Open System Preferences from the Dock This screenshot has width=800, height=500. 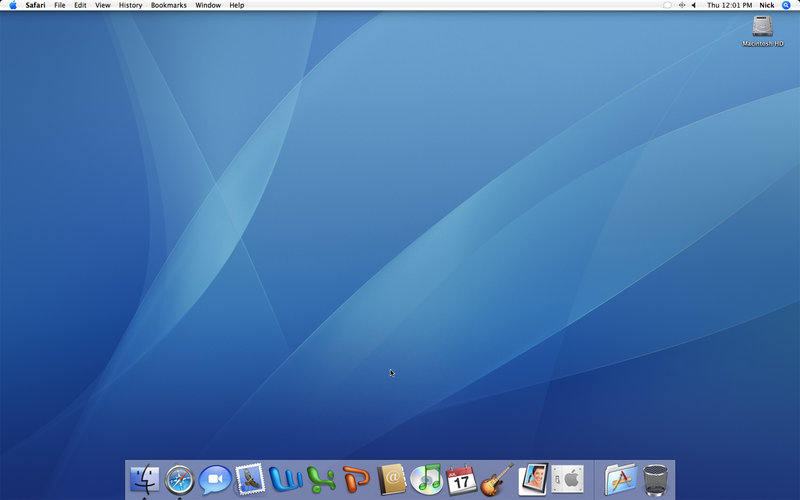click(567, 479)
